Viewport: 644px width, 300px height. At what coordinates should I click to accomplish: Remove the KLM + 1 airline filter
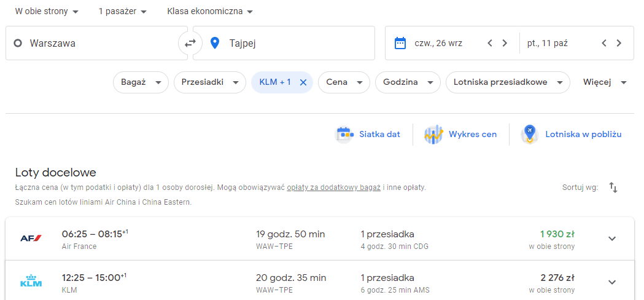click(x=303, y=82)
